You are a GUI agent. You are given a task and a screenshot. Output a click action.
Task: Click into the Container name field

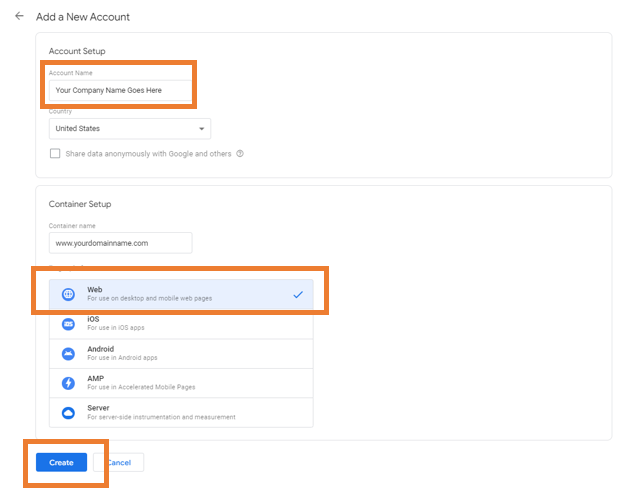point(119,243)
